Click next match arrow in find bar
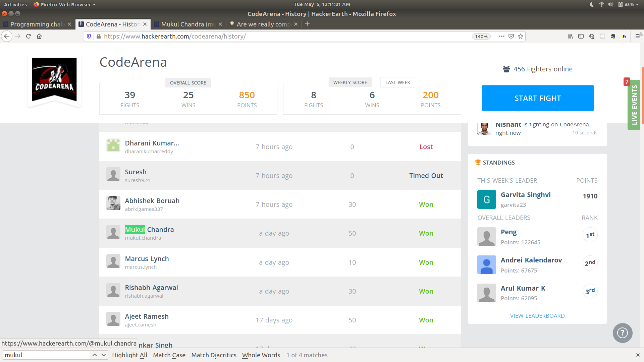Image resolution: width=644 pixels, height=362 pixels. (x=104, y=355)
